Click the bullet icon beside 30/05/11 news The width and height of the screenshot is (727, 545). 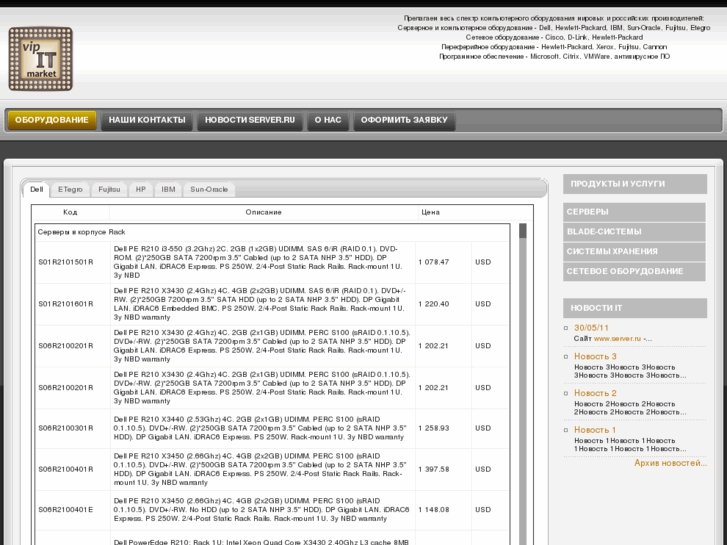(567, 328)
